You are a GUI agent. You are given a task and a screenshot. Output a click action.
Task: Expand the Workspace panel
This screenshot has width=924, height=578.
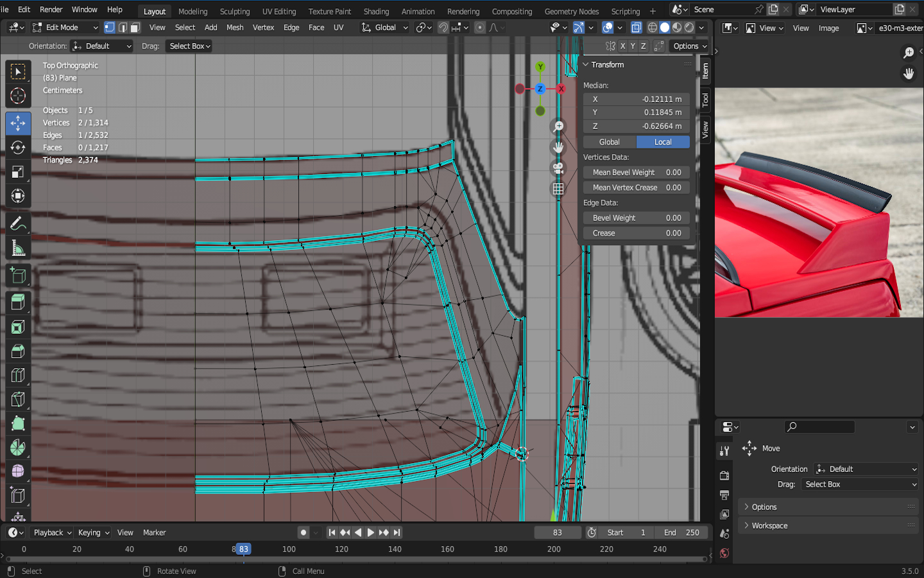pos(769,525)
